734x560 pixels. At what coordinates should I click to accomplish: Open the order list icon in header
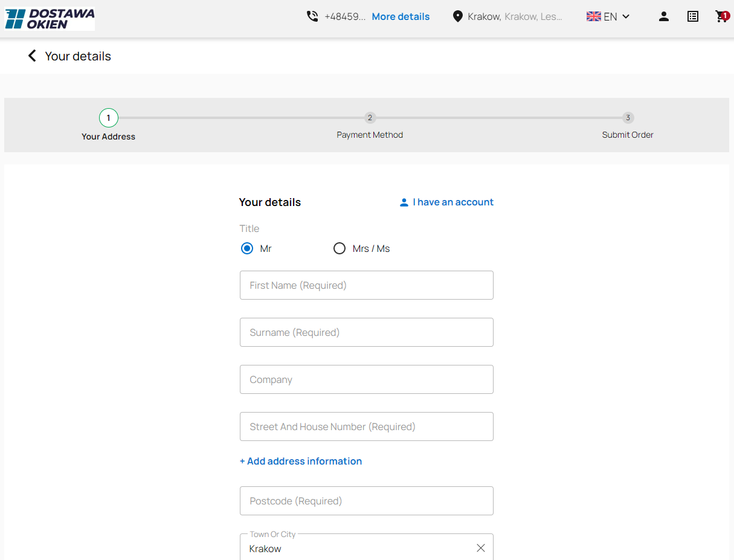(x=693, y=16)
